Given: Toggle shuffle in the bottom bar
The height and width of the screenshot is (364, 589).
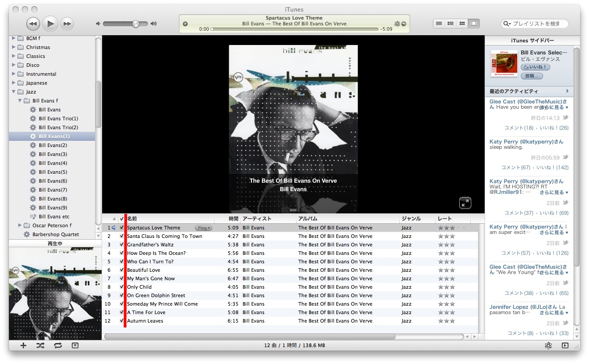Looking at the screenshot, I should click(41, 346).
